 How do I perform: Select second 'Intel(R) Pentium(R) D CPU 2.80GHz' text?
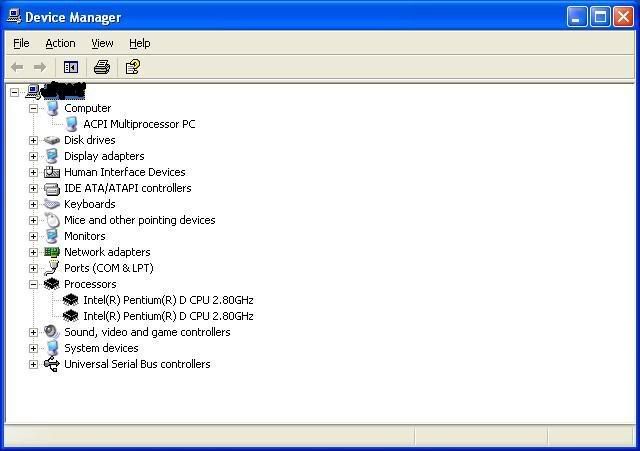coord(168,316)
